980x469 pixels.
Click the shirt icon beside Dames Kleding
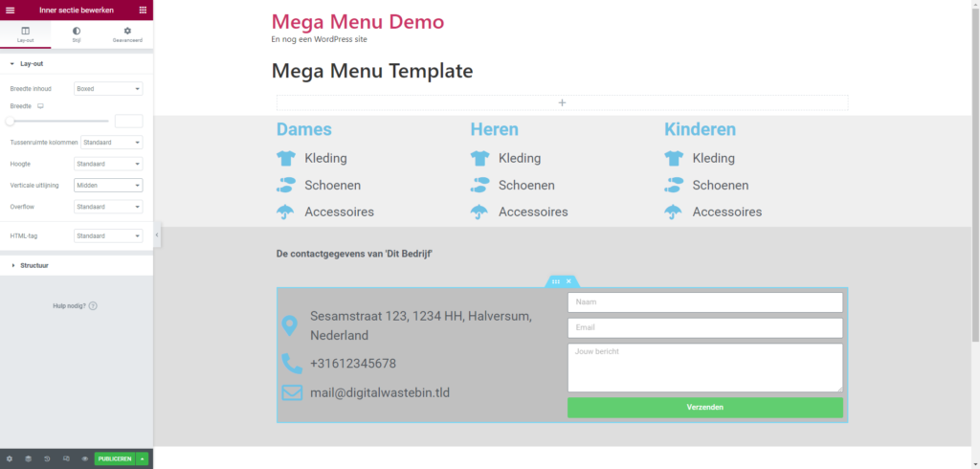pos(285,158)
